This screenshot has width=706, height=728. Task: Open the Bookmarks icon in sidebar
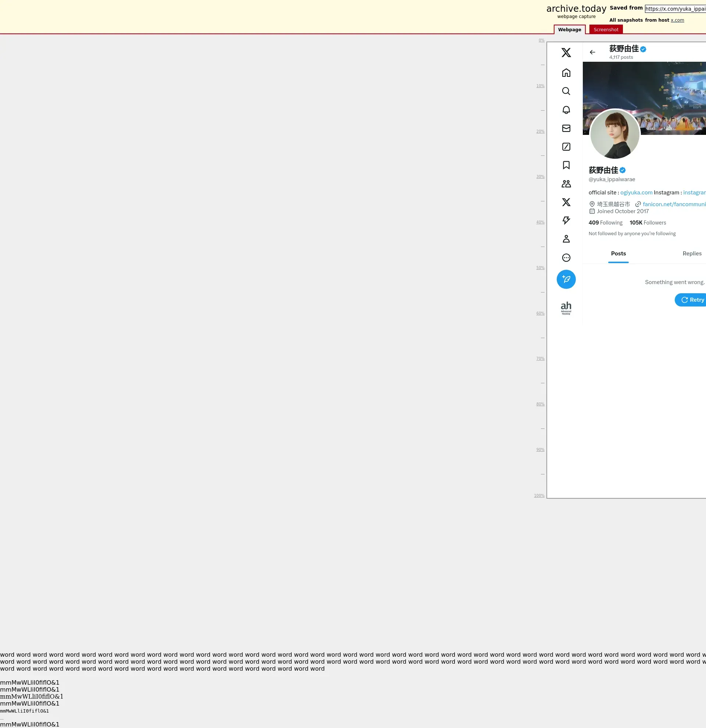click(566, 165)
